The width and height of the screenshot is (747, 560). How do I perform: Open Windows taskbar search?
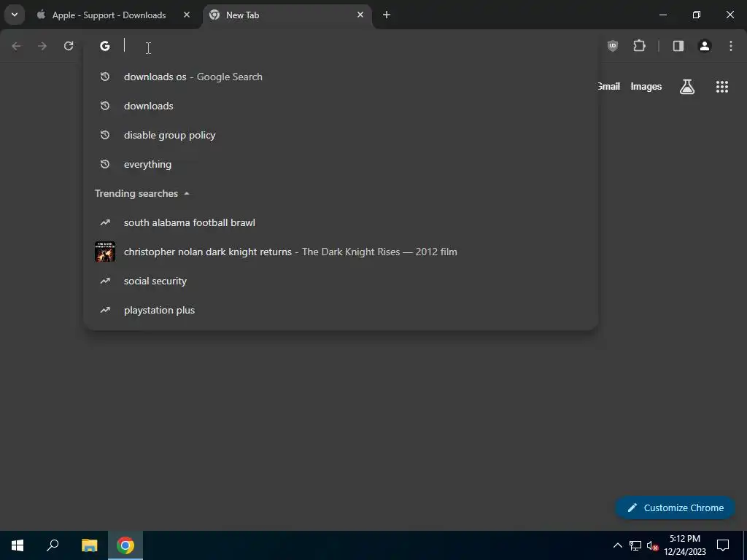[x=53, y=545]
